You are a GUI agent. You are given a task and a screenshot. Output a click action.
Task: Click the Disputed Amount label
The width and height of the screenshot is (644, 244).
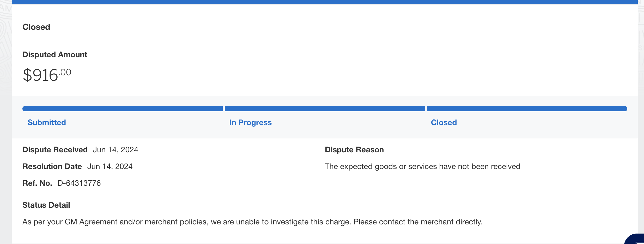[x=55, y=54]
